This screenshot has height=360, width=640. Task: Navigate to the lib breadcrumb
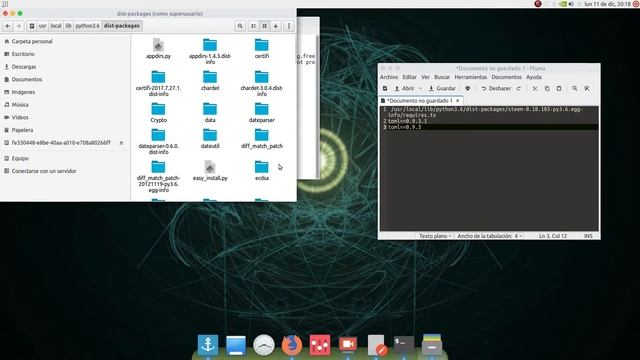(x=68, y=26)
